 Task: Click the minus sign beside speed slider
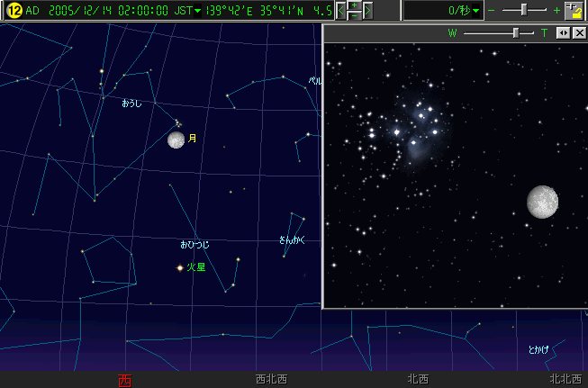[491, 11]
